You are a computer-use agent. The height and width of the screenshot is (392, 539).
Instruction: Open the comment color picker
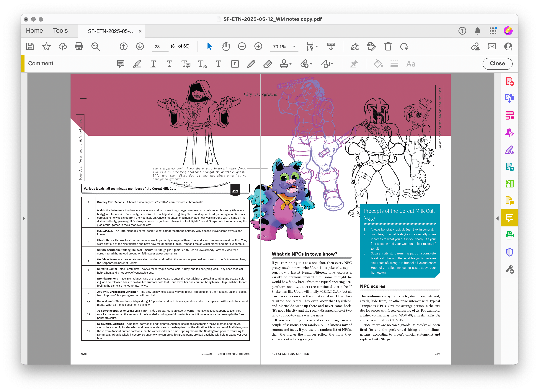(x=378, y=64)
